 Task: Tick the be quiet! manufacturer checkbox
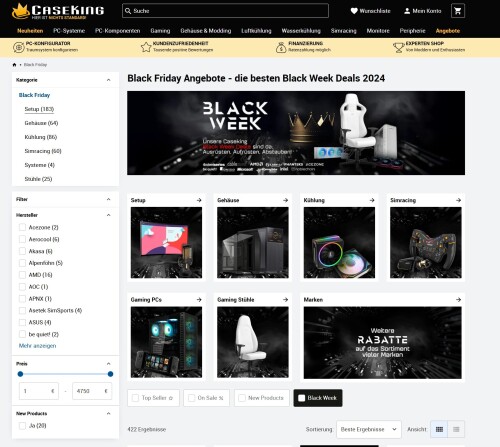[22, 334]
